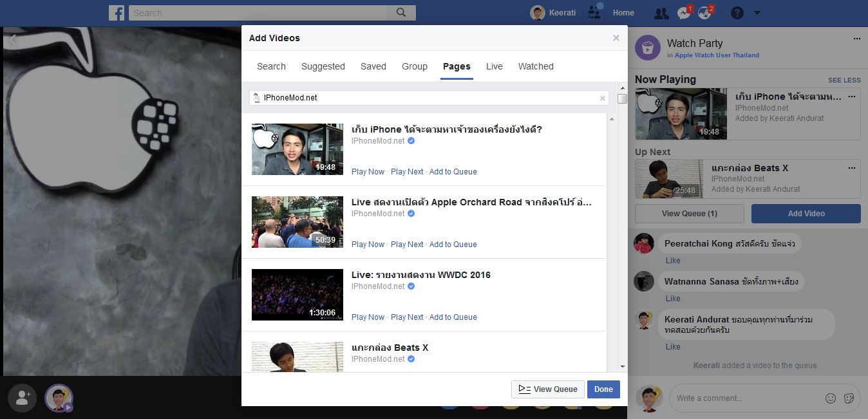Click the first video thumbnail 19:48
Image resolution: width=868 pixels, height=419 pixels.
297,149
